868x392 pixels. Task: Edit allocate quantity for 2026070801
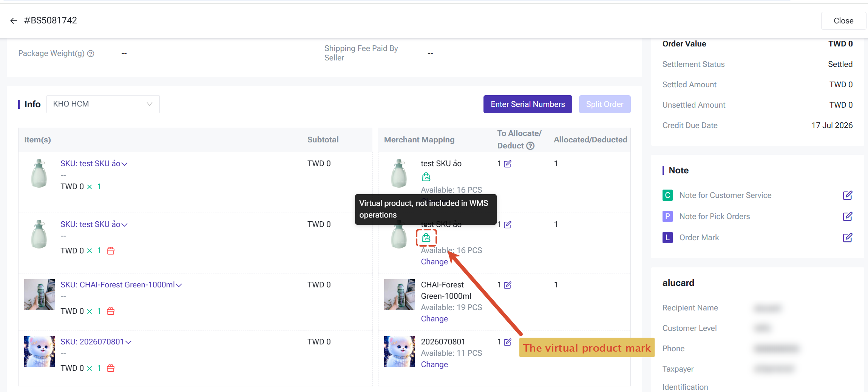coord(508,342)
